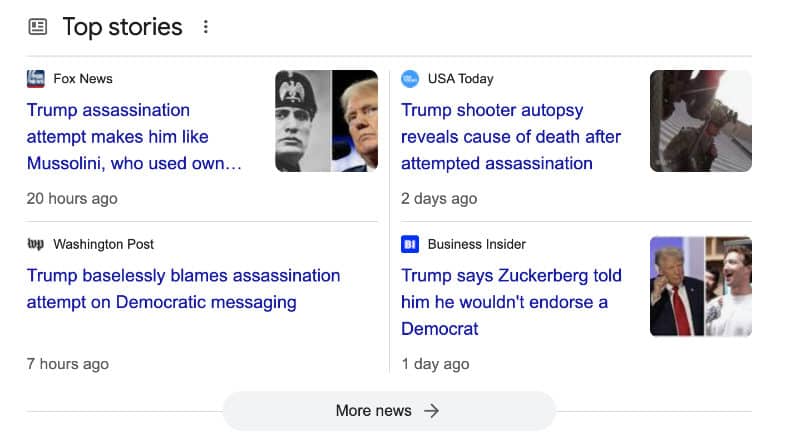Click the USA Today source name

tap(461, 79)
